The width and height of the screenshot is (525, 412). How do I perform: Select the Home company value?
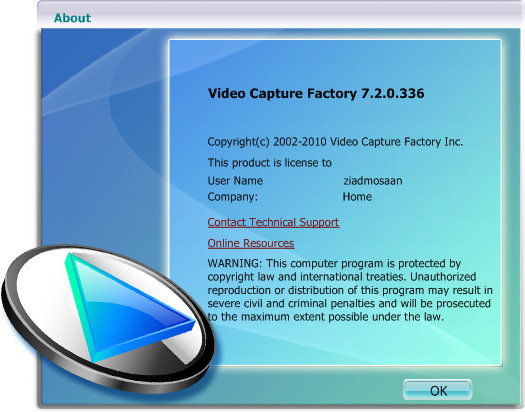[357, 196]
